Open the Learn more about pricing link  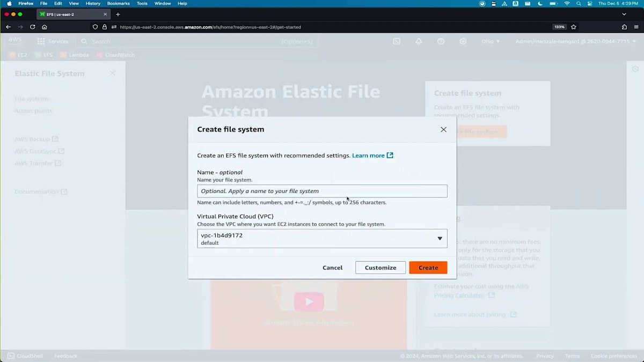click(475, 314)
